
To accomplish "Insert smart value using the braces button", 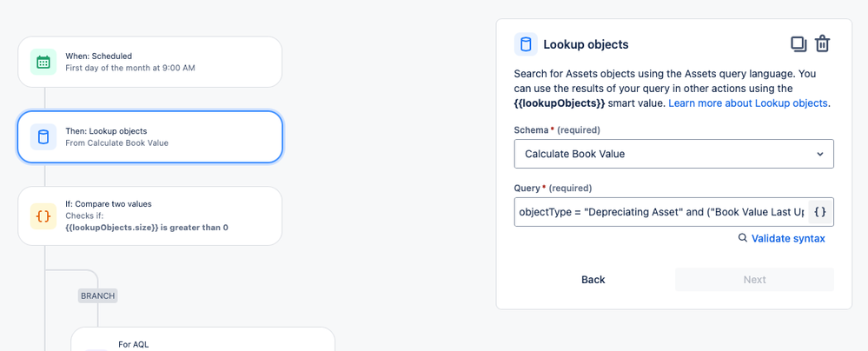I will point(820,211).
